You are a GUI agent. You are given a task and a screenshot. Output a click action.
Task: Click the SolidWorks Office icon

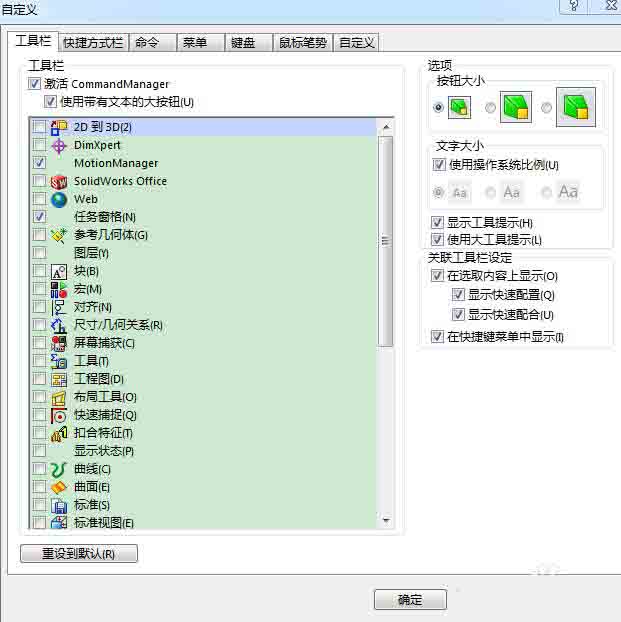tap(59, 182)
